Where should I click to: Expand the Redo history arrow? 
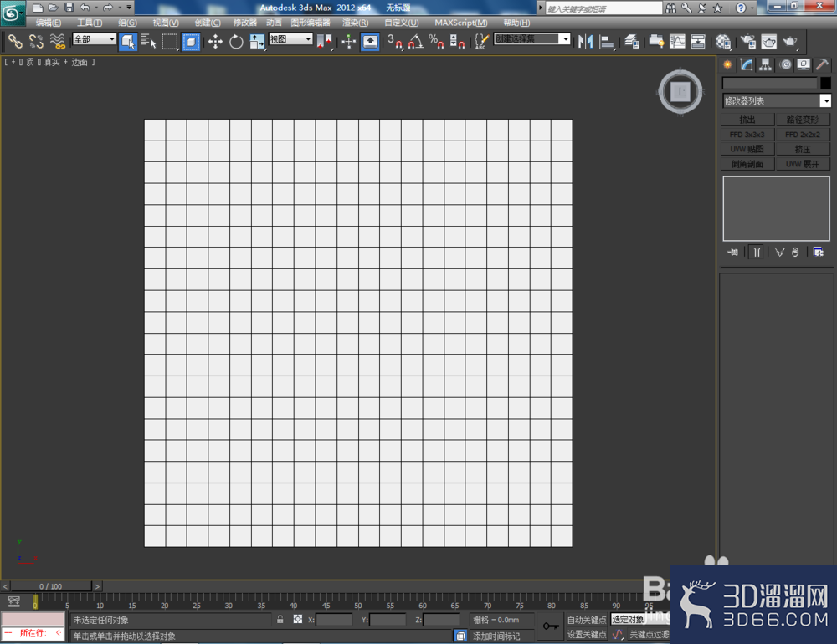pos(120,7)
